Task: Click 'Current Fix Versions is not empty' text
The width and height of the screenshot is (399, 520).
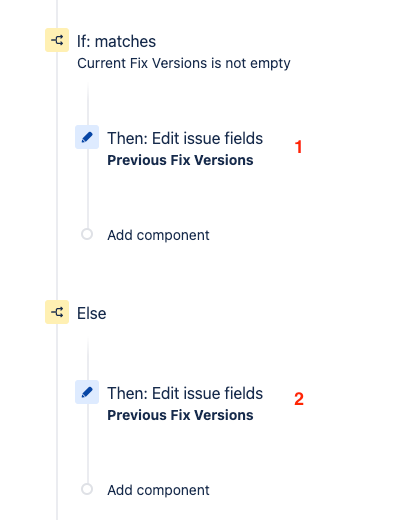Action: [x=184, y=63]
